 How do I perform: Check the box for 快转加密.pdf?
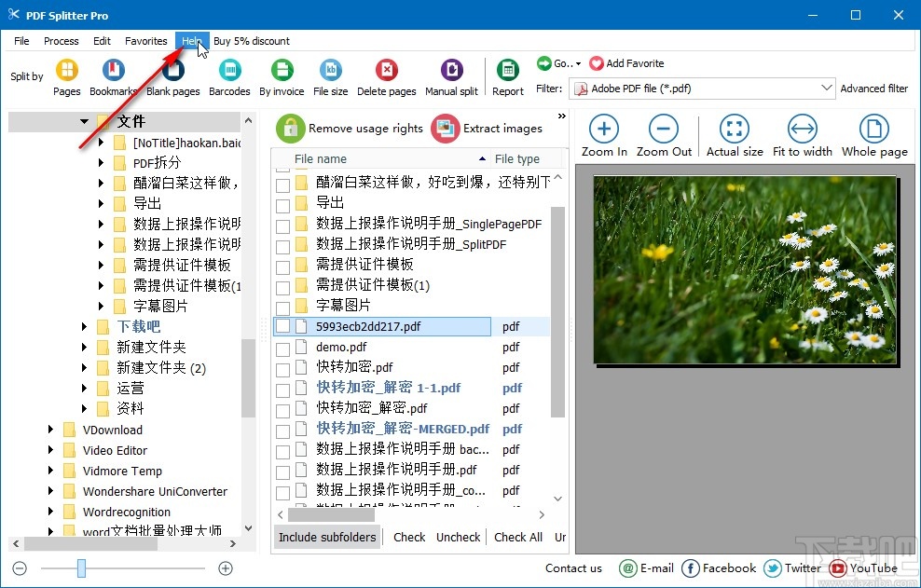pos(282,368)
